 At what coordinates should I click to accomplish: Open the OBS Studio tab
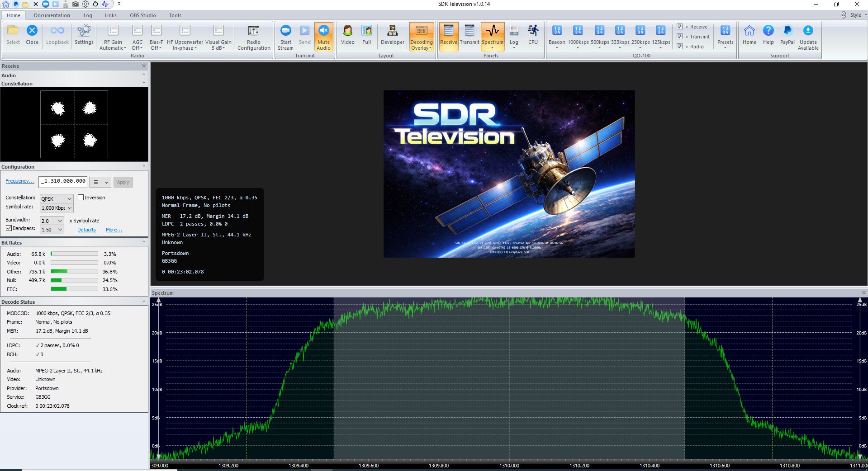[x=143, y=15]
